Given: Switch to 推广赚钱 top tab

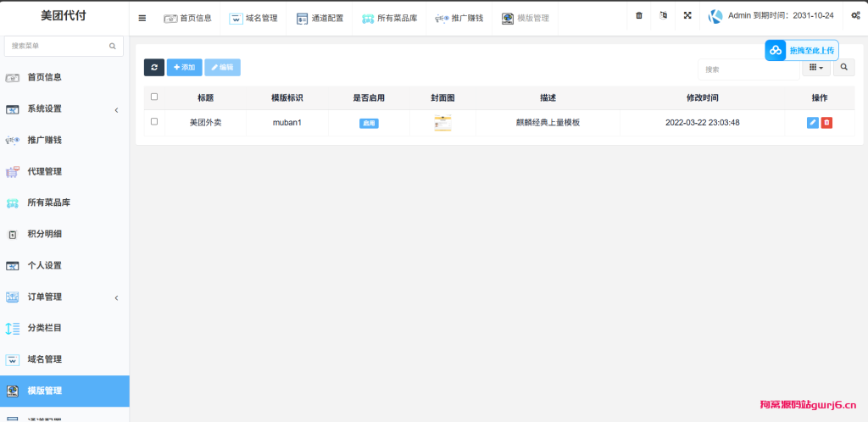Looking at the screenshot, I should pyautogui.click(x=459, y=19).
